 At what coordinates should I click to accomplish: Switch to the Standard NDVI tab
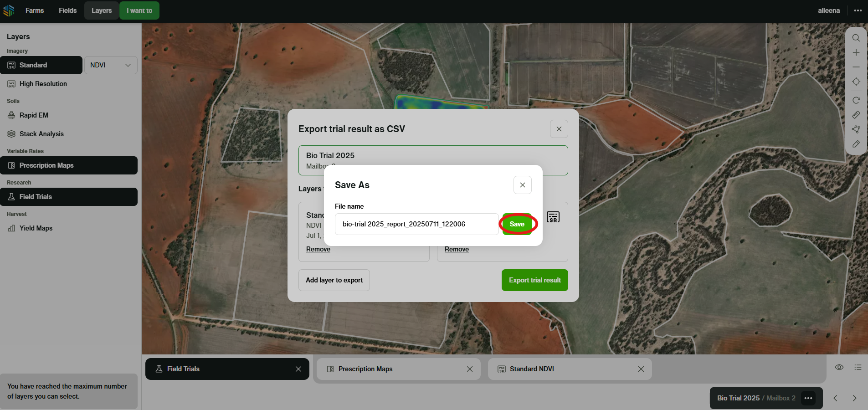(532, 369)
